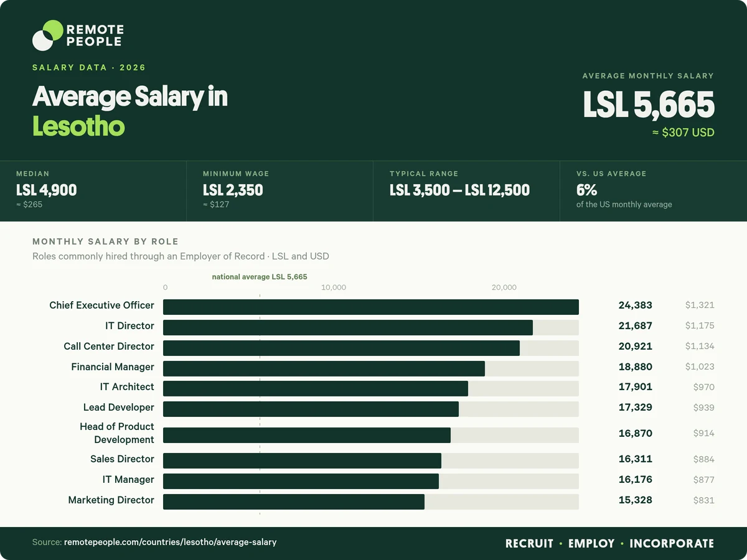Click the 'VS. US AVERAGE' label
Viewport: 747px width, 560px height.
coord(611,174)
